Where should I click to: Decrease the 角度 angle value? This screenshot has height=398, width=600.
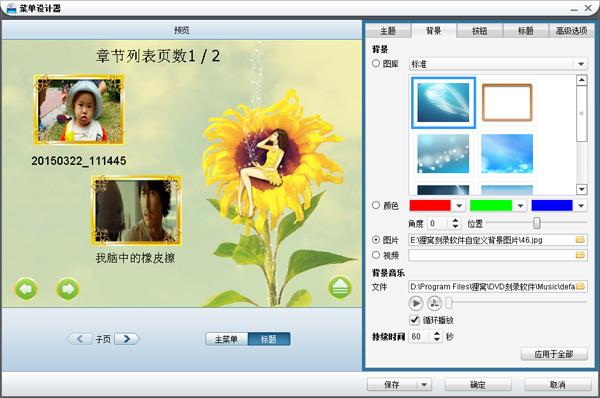455,226
